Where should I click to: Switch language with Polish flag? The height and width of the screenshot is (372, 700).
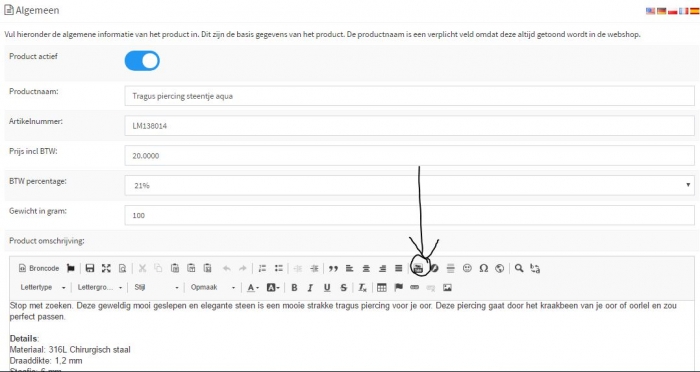pyautogui.click(x=673, y=11)
